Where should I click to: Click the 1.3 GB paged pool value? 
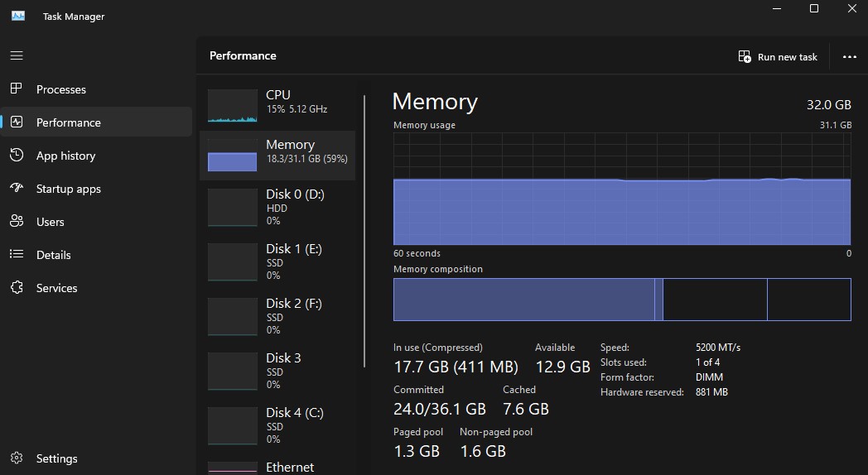coord(417,451)
